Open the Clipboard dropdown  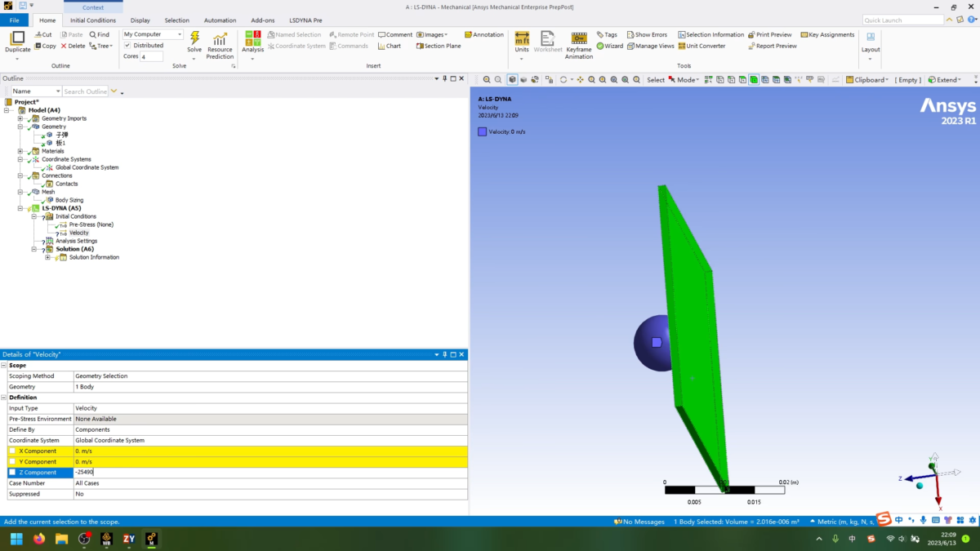(x=867, y=80)
